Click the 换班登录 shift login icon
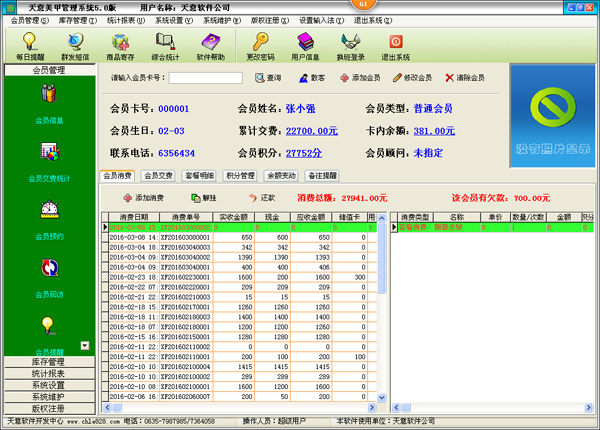Viewport: 600px width, 430px height. point(350,46)
